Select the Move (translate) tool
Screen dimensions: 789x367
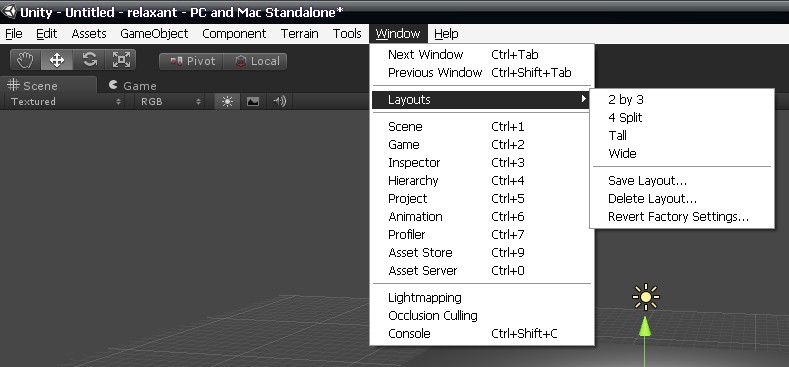[57, 60]
